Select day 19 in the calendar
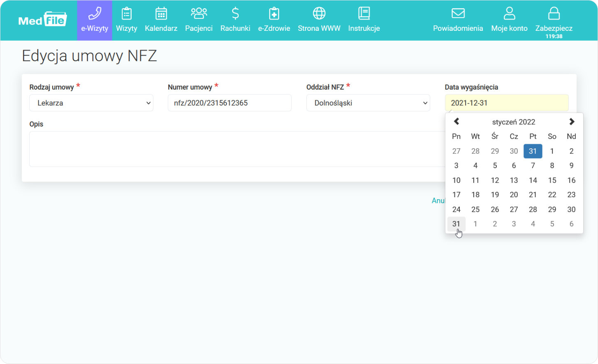Viewport: 598px width, 364px height. coord(495,195)
